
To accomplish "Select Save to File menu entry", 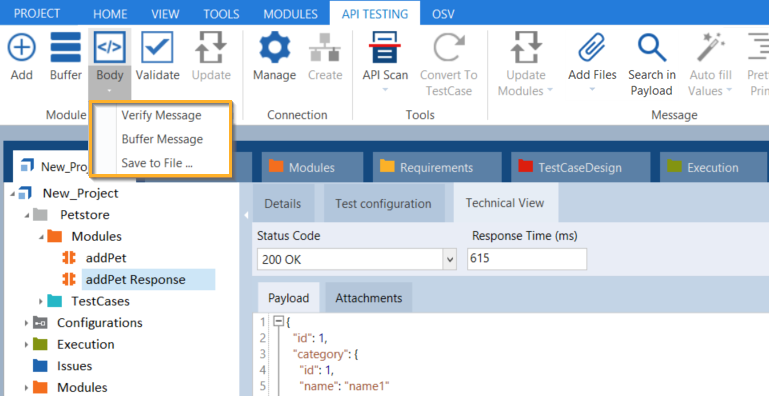I will [157, 163].
